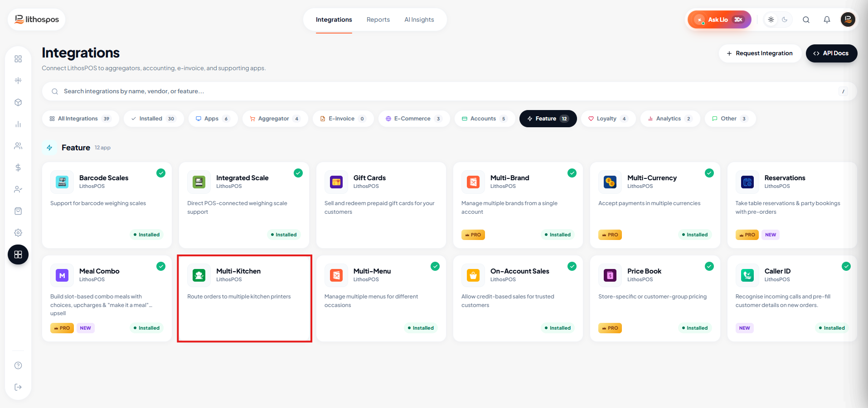Select the Feature filter chip

[x=548, y=119]
